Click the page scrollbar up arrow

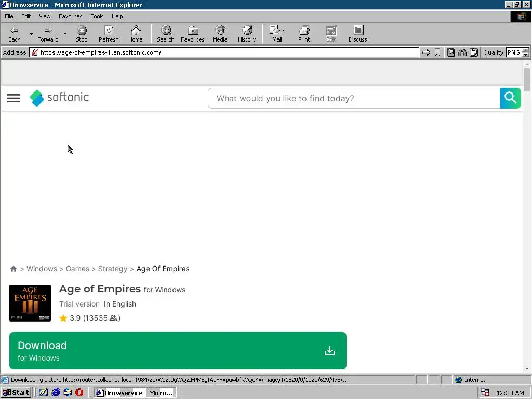(x=527, y=64)
